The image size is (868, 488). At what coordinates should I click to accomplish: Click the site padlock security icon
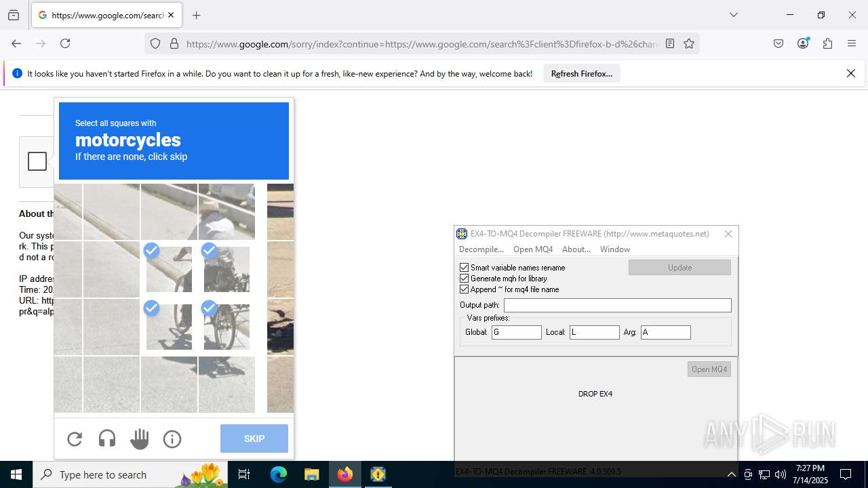[x=174, y=43]
